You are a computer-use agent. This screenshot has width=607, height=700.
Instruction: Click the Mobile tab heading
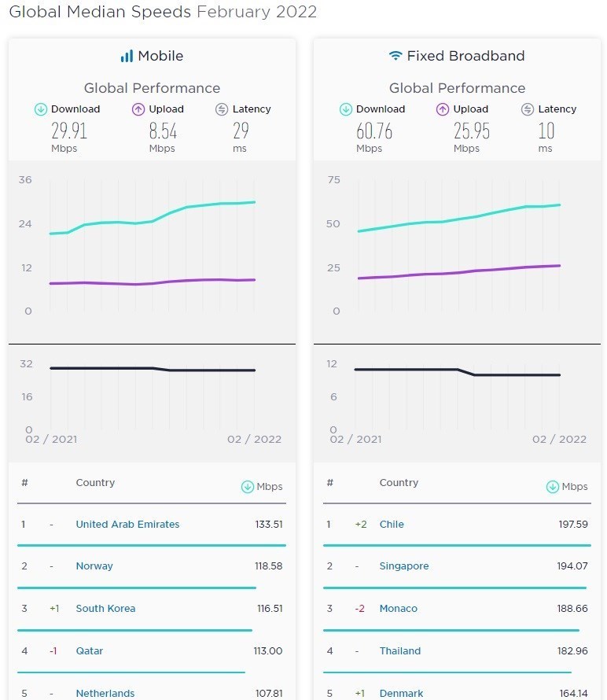(x=160, y=57)
